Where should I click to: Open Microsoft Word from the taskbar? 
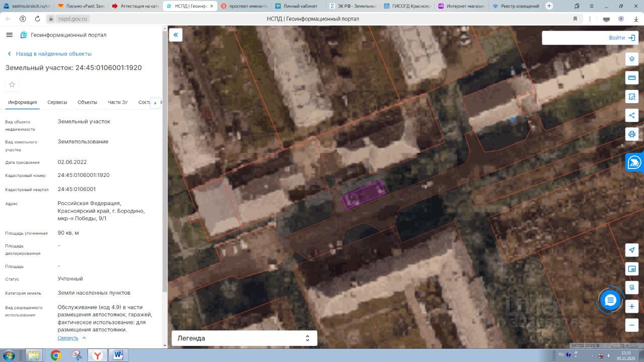click(118, 355)
